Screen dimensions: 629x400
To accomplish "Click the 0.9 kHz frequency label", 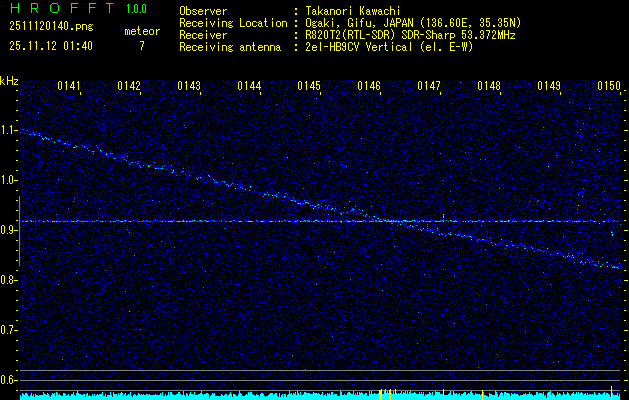I will coord(9,230).
